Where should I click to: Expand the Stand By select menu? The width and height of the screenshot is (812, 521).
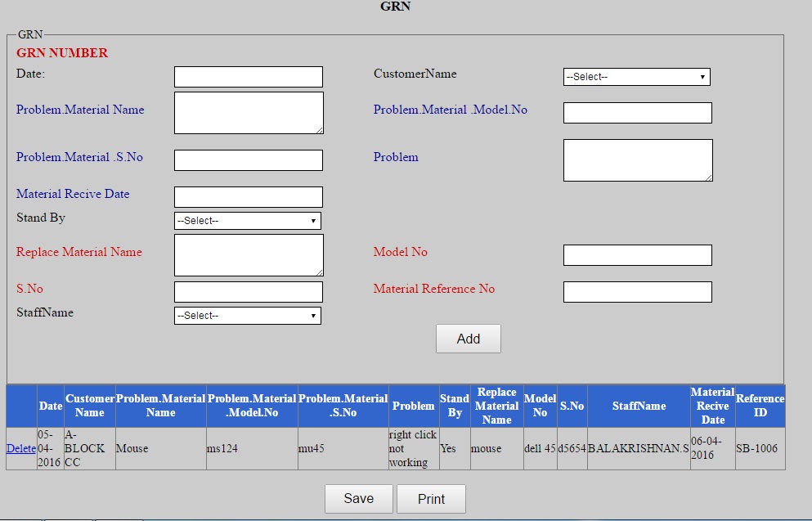pyautogui.click(x=246, y=221)
